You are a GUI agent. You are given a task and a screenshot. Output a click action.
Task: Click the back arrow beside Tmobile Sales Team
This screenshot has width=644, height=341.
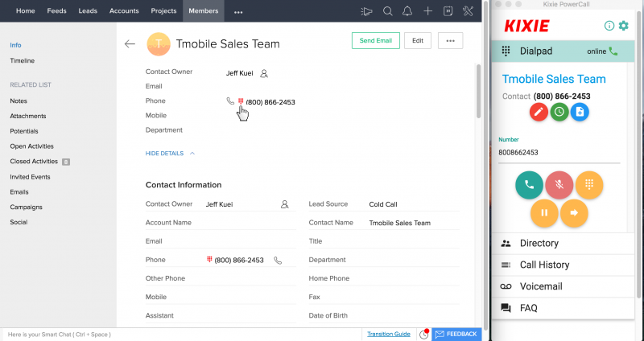pos(130,44)
